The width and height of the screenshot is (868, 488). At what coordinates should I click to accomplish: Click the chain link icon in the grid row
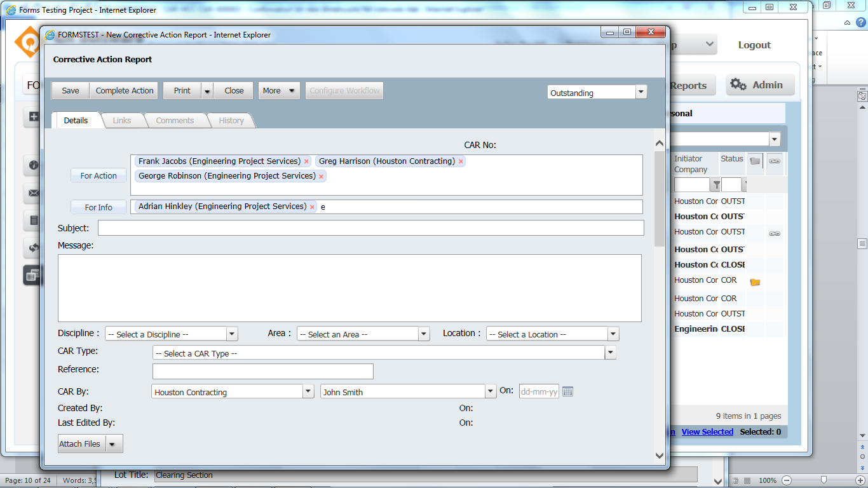pyautogui.click(x=774, y=233)
